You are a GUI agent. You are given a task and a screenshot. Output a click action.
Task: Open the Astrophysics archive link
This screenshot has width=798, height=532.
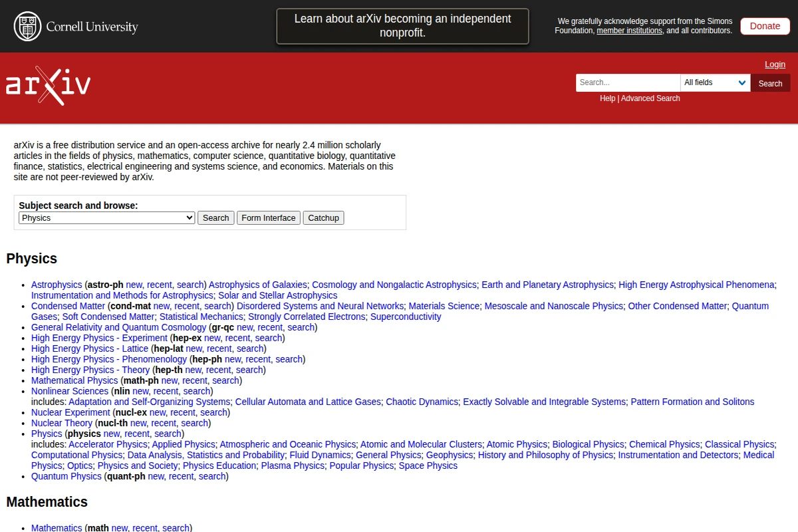[x=56, y=284]
